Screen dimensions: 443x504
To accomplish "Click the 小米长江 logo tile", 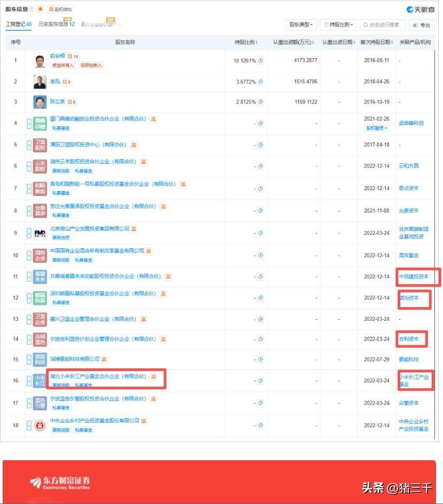I will point(40,381).
